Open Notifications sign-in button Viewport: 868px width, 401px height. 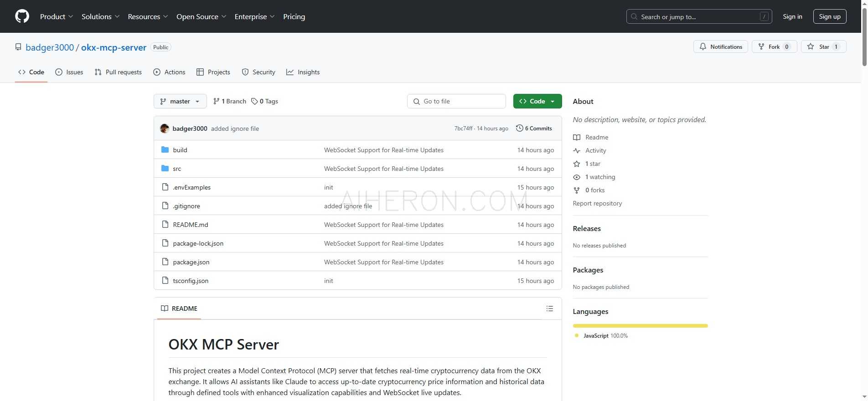(720, 46)
